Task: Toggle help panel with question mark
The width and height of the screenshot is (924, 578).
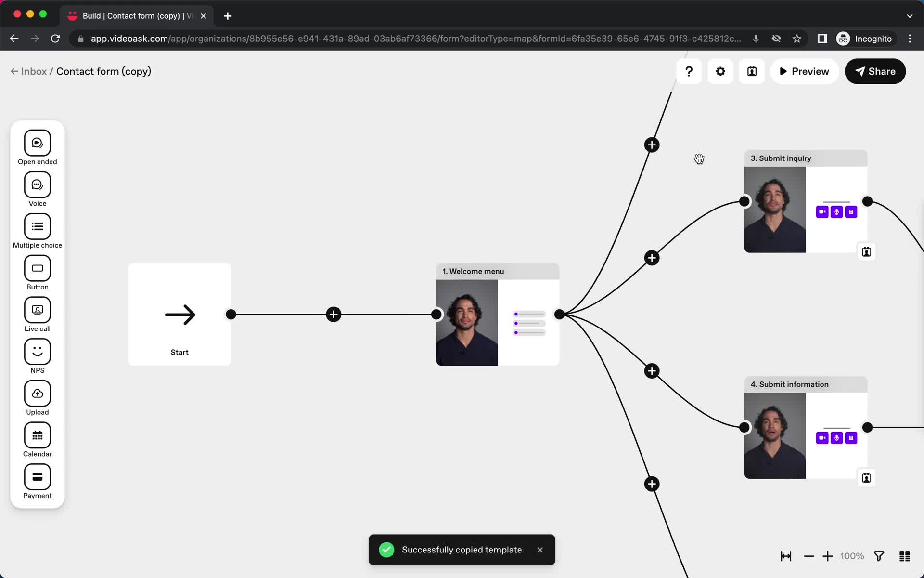Action: pos(689,71)
